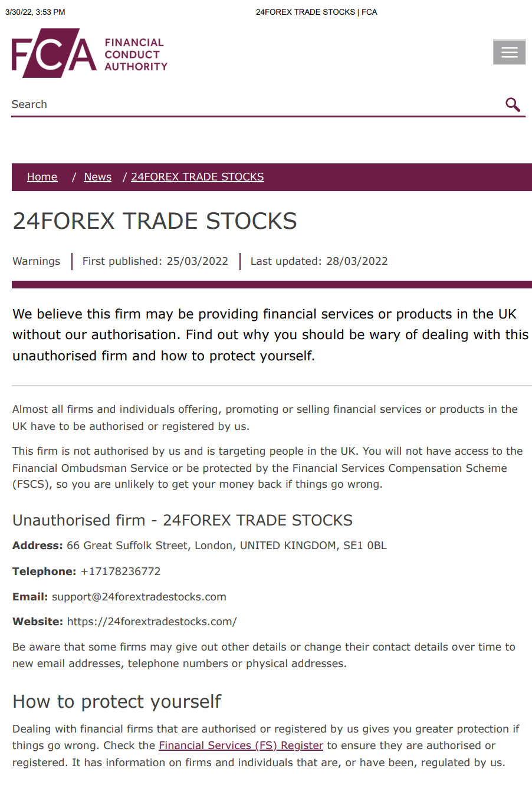The image size is (532, 785).
Task: Open the hamburger navigation menu
Action: 509,52
